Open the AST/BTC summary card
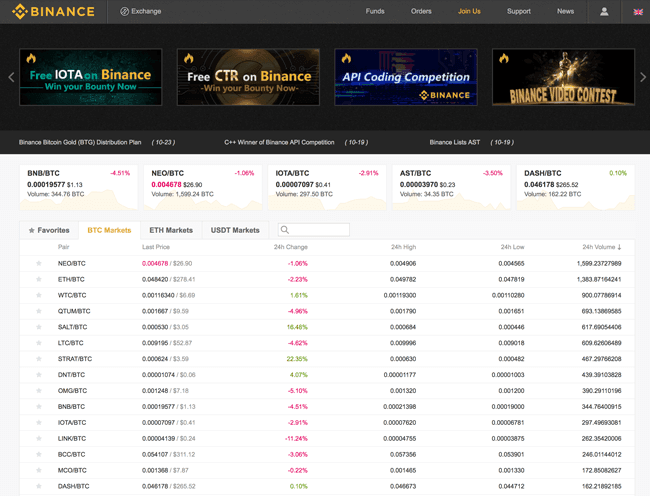The image size is (650, 496). click(x=451, y=187)
